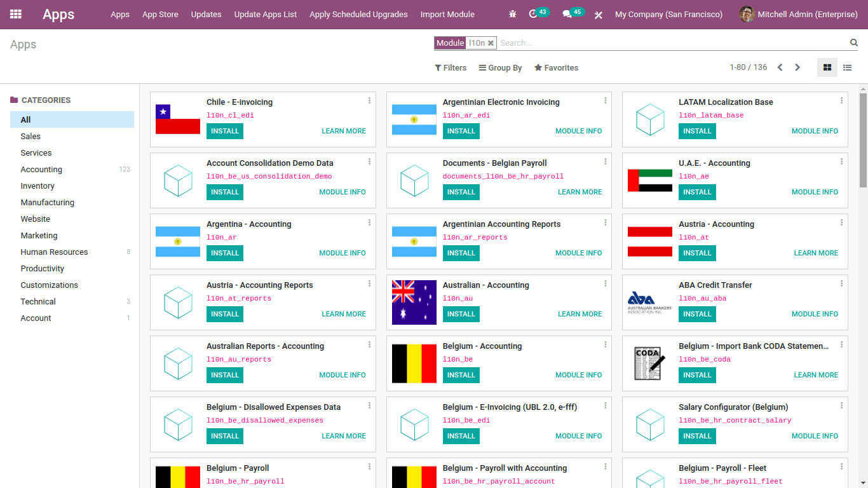Click Module Info on LATAM Localization Base
Viewport: 868px width, 488px height.
(x=815, y=131)
